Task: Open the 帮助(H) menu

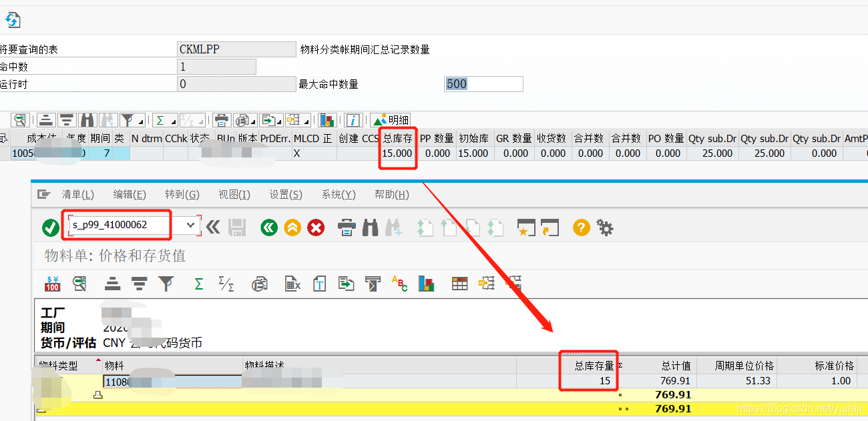Action: 392,195
